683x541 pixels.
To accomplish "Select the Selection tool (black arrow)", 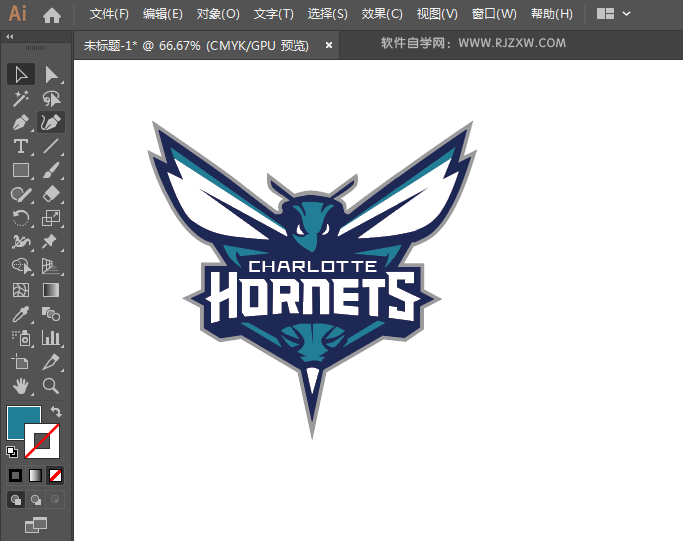I will (x=20, y=74).
